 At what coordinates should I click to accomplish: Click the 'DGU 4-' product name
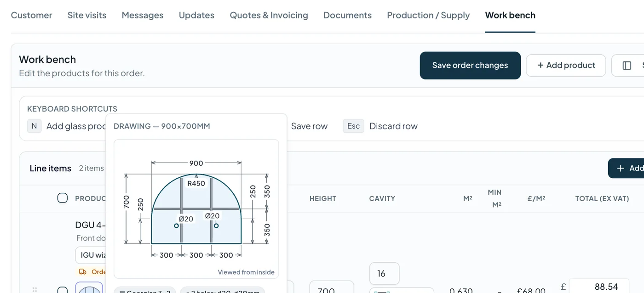click(x=91, y=225)
